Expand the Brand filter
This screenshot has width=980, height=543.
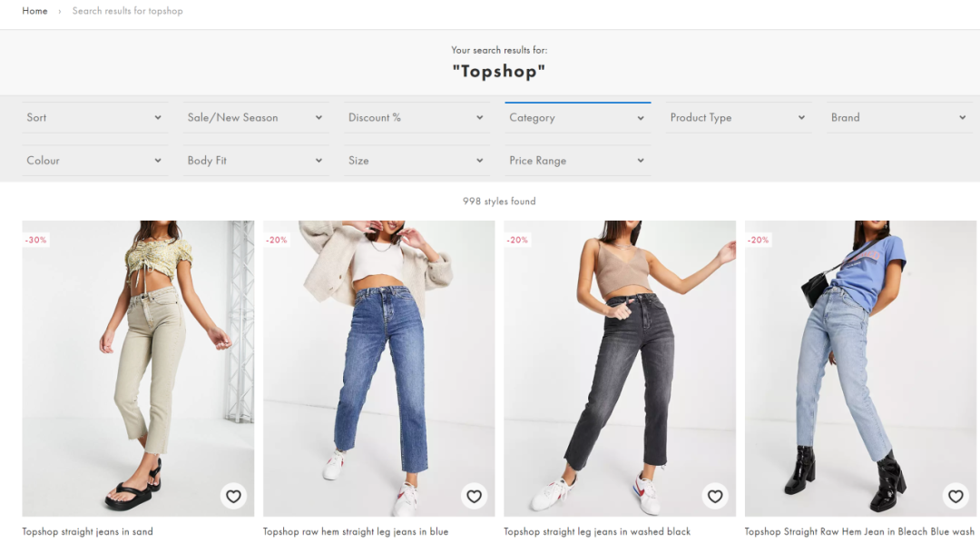point(899,118)
